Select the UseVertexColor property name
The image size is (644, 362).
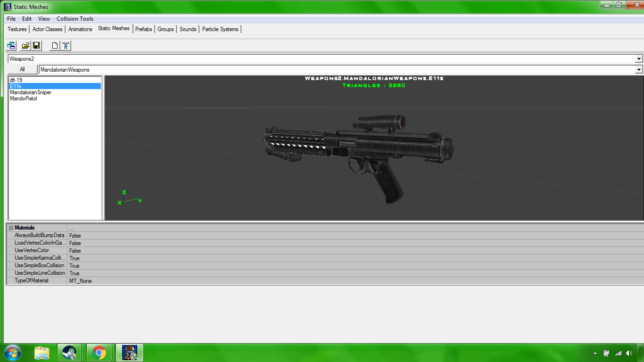point(32,250)
